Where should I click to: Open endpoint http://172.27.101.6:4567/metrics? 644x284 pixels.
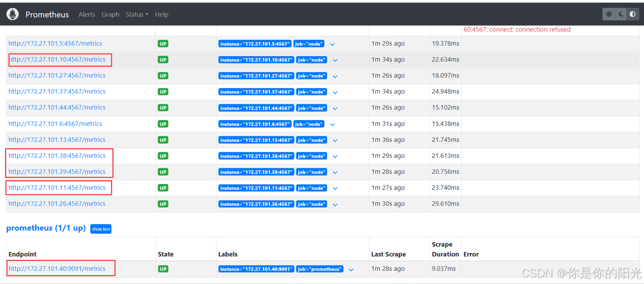point(55,124)
